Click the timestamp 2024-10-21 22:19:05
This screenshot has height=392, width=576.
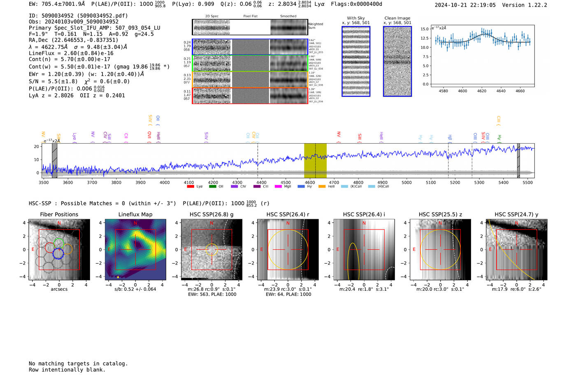(465, 5)
